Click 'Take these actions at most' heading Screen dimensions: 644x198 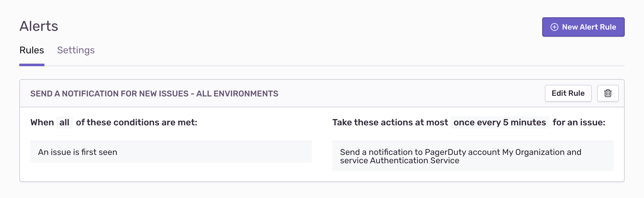click(390, 122)
